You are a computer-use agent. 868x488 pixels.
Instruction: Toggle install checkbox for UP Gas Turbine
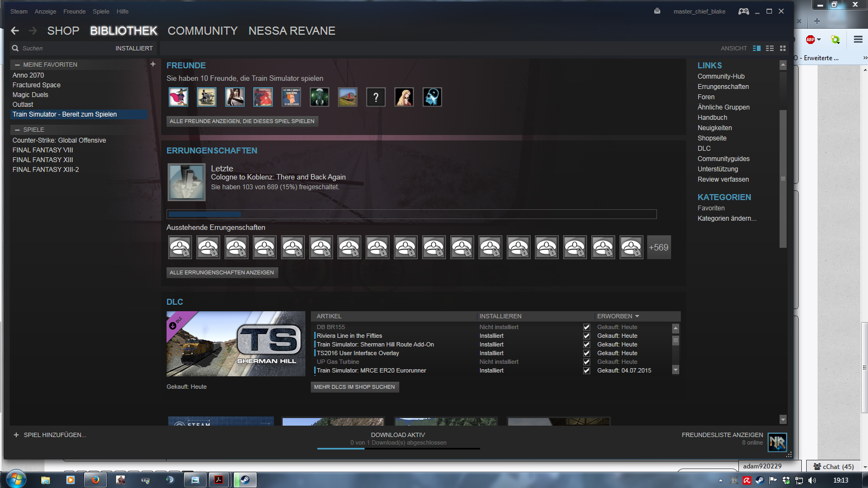point(586,362)
